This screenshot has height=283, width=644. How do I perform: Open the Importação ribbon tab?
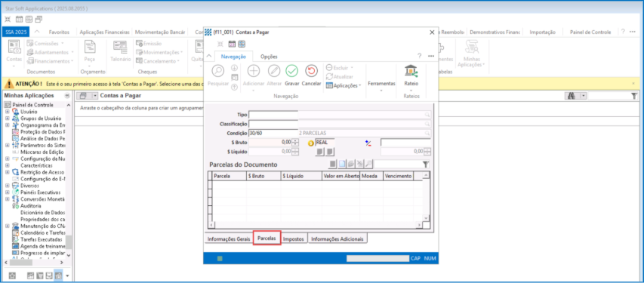(543, 32)
